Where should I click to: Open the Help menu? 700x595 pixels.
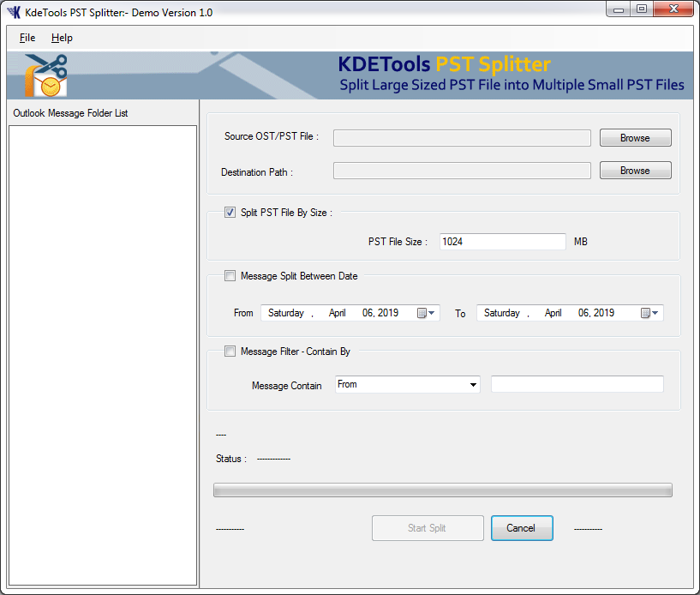tap(62, 37)
